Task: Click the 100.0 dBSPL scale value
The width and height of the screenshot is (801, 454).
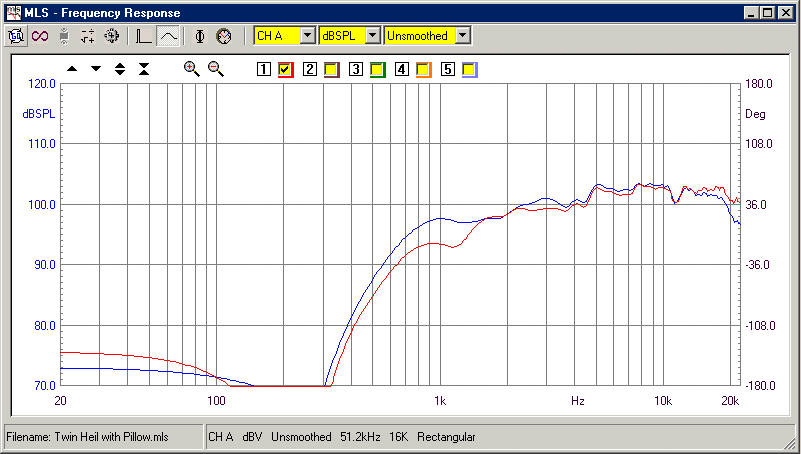Action: [x=41, y=205]
